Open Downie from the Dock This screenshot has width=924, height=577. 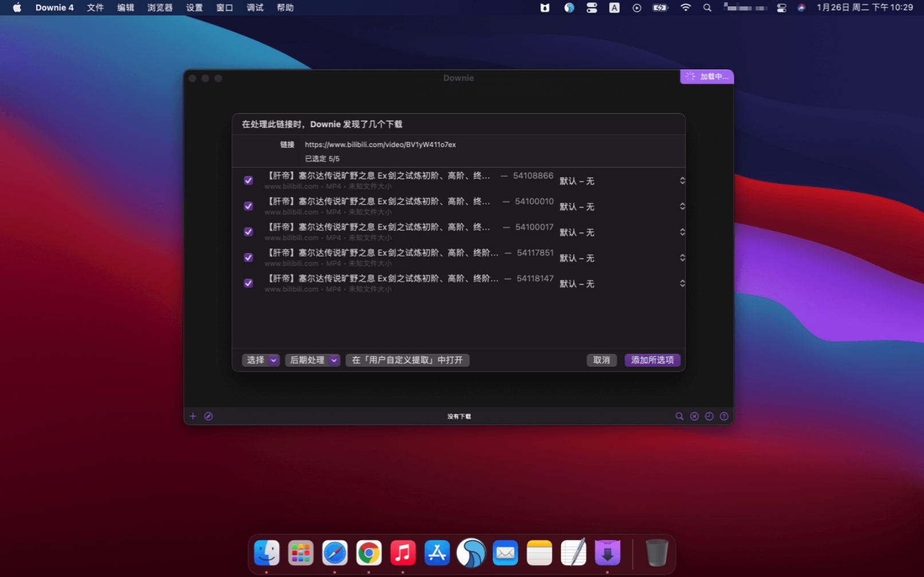[607, 553]
